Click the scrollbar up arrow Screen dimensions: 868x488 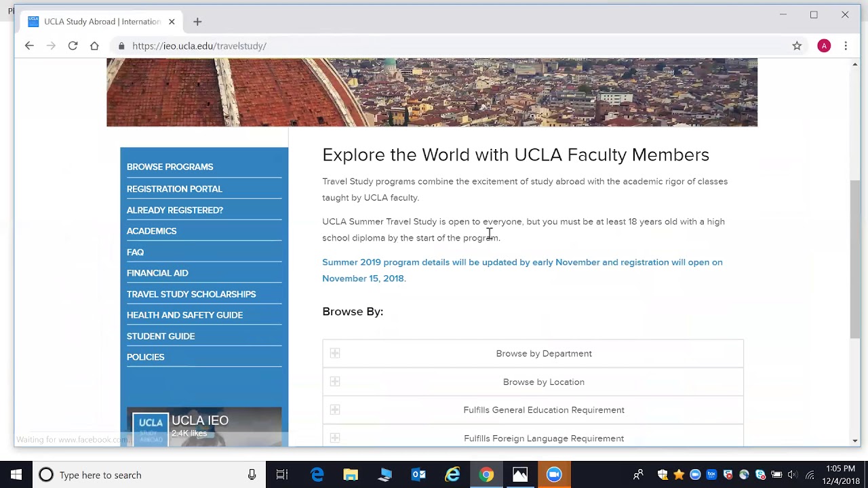coord(855,64)
